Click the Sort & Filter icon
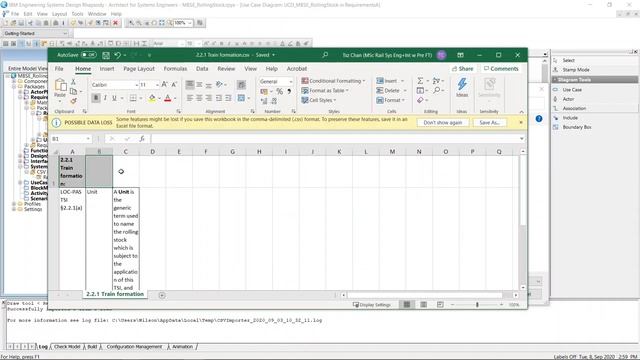Image resolution: width=640 pixels, height=360 pixels. pos(436,81)
